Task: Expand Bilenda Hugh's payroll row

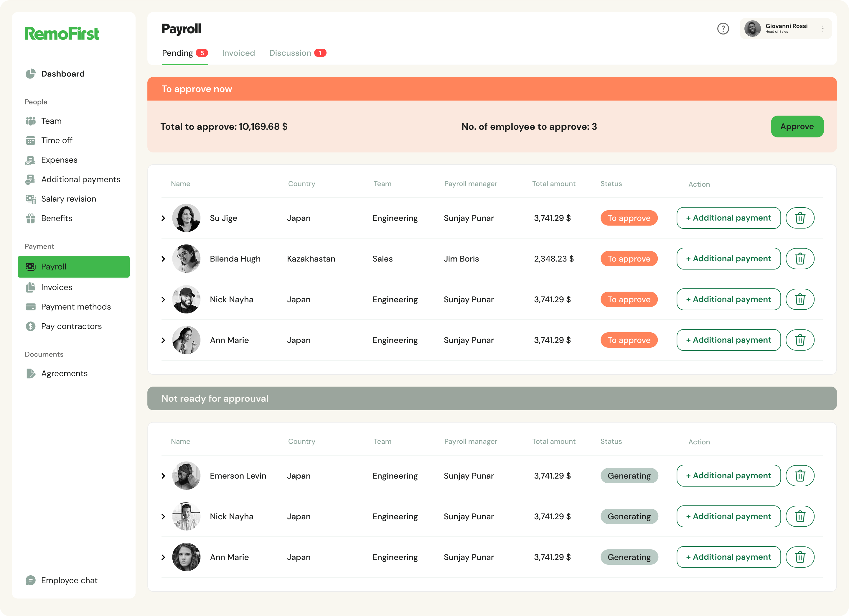Action: click(x=163, y=259)
